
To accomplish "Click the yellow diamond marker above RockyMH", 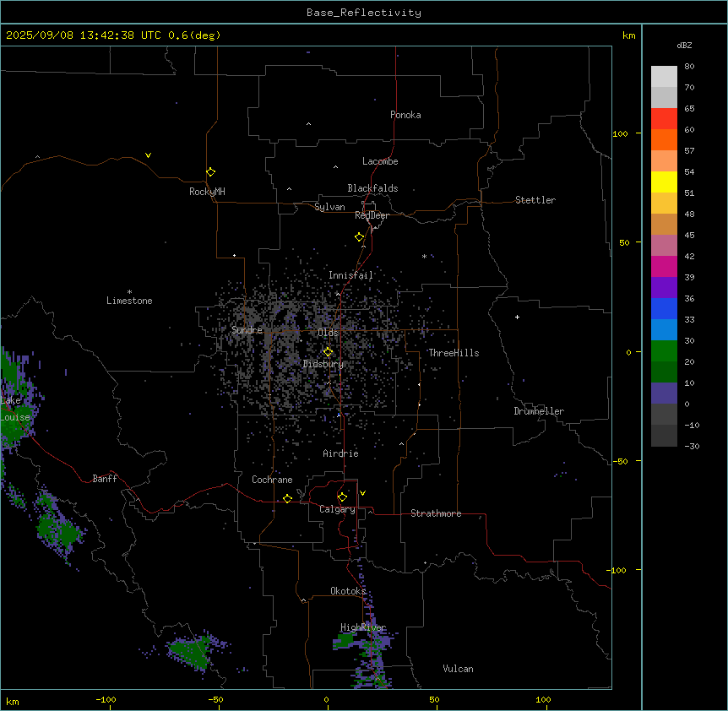I will 210,172.
